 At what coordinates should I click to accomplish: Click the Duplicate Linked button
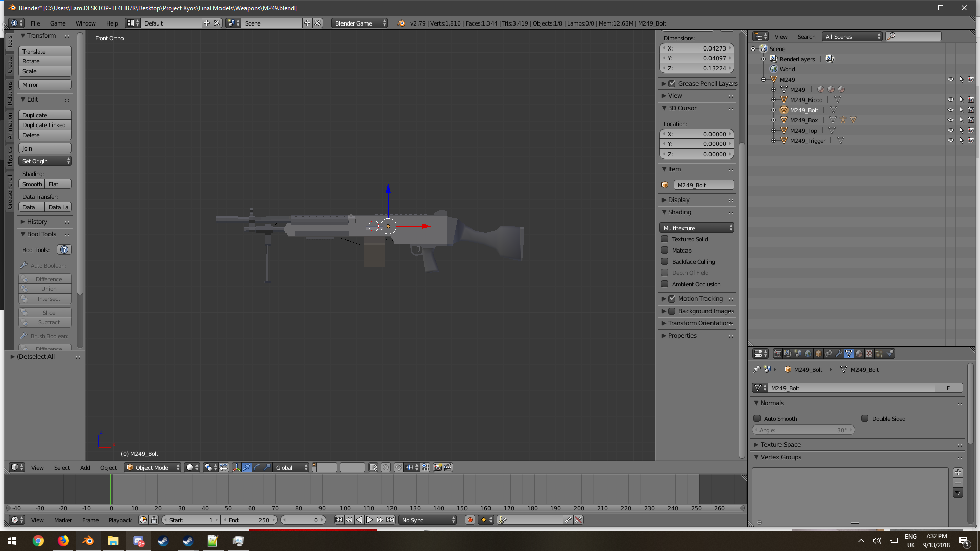[45, 124]
